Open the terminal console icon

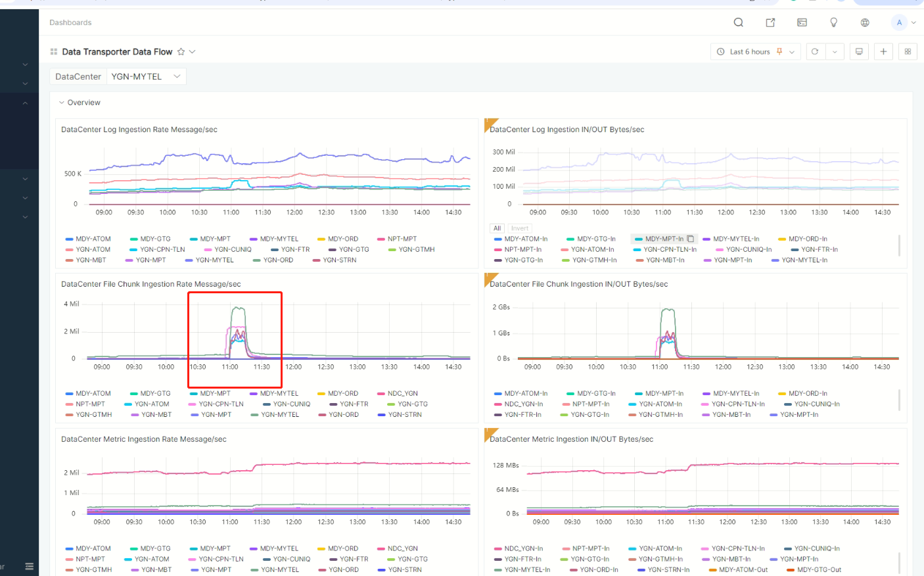click(x=802, y=22)
